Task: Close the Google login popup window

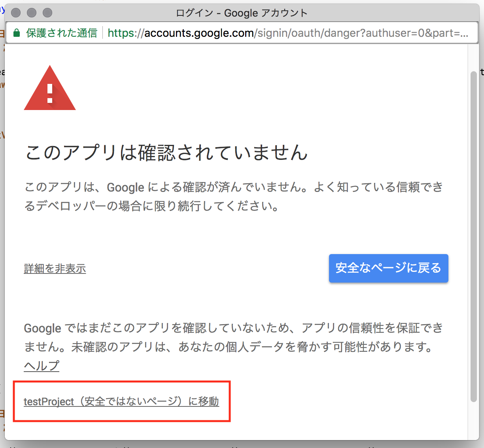Action: (x=16, y=13)
